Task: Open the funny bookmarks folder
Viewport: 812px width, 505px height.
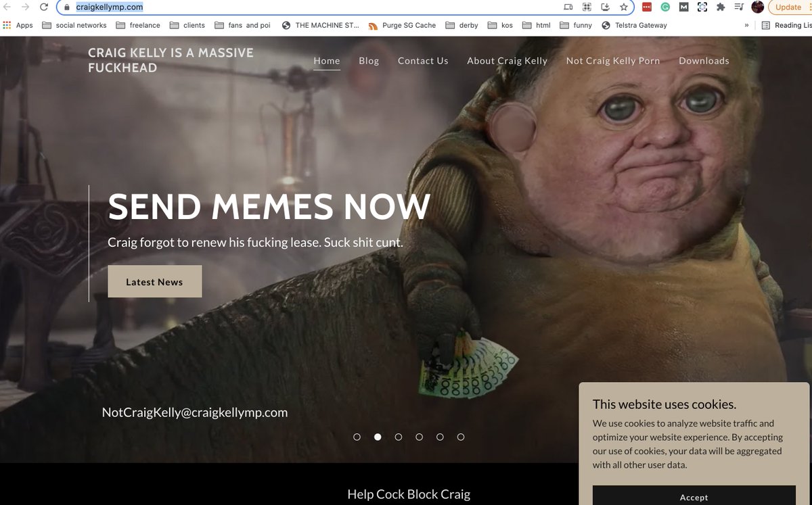Action: click(x=576, y=25)
